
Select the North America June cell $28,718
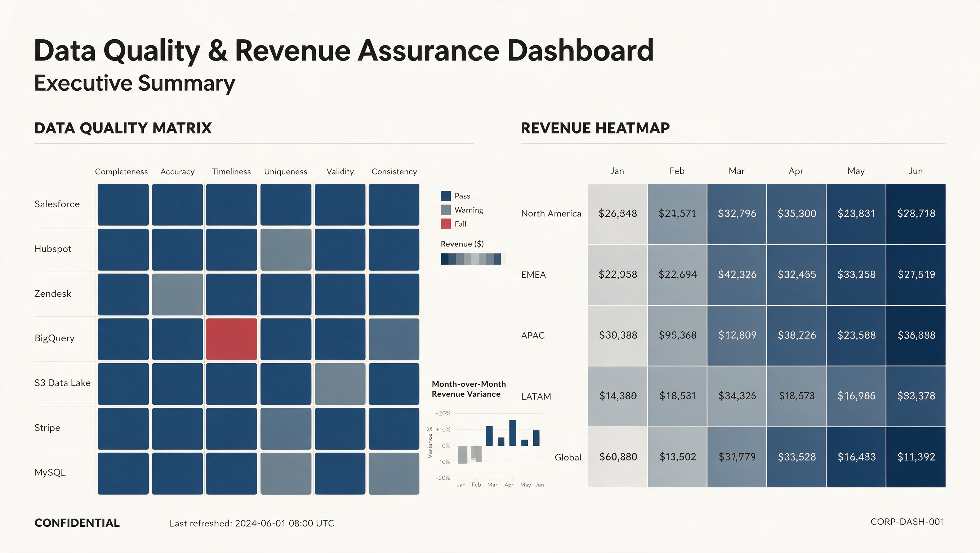coord(916,214)
